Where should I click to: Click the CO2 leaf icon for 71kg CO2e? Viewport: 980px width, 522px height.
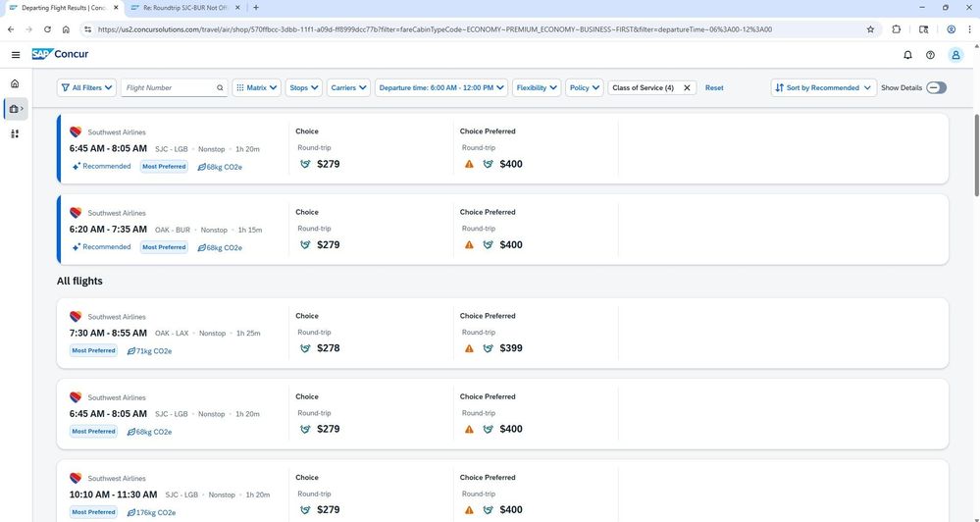[131, 351]
